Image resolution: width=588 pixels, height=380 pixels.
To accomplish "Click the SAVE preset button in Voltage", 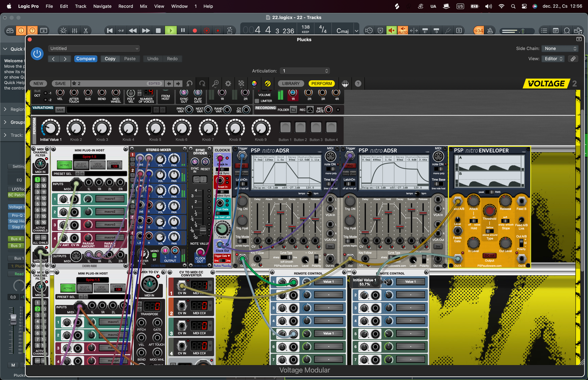I will 60,84.
